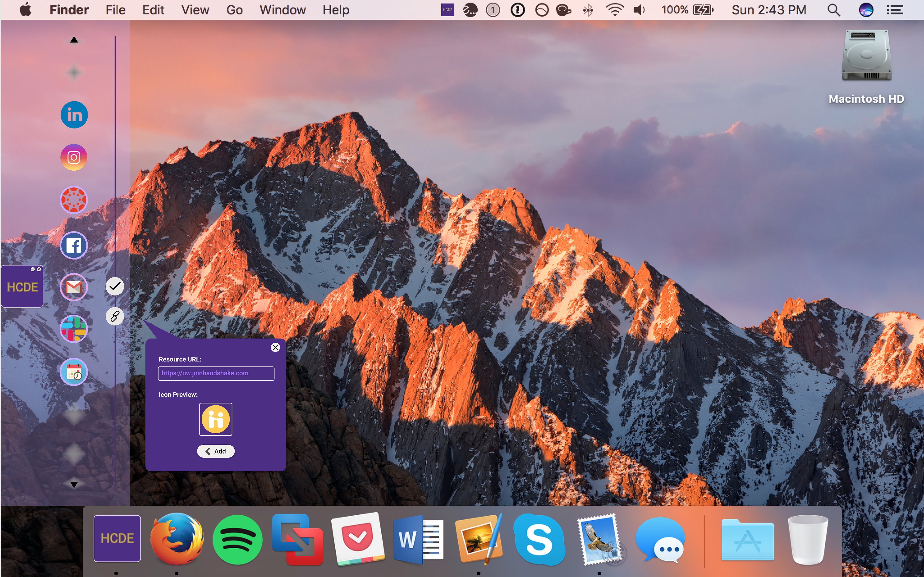Click the Handshake icon preview thumbnail
Screen dimensions: 924x577
(x=216, y=419)
